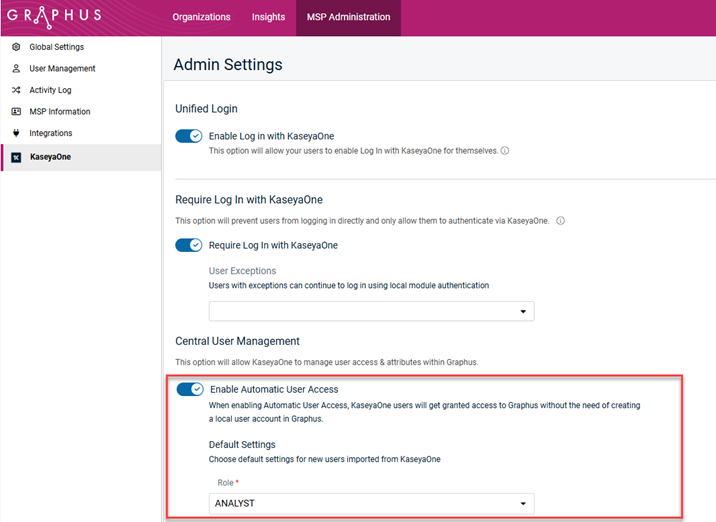Image resolution: width=716 pixels, height=522 pixels.
Task: Click the 'Users with exceptions can continue' text
Action: pyautogui.click(x=349, y=285)
